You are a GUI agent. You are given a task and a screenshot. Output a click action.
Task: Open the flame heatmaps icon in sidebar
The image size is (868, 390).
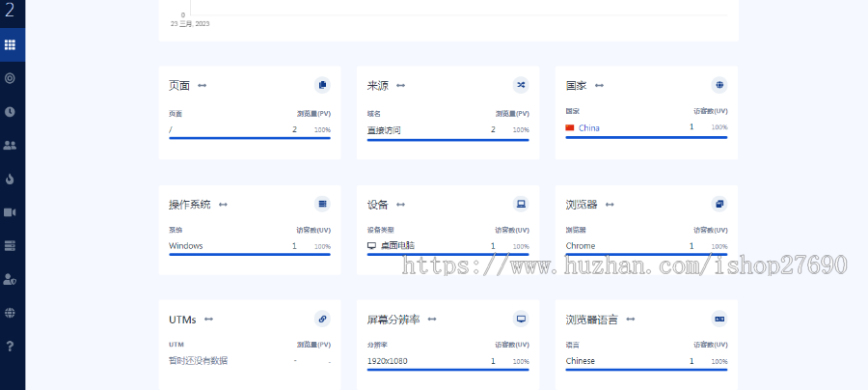(10, 179)
